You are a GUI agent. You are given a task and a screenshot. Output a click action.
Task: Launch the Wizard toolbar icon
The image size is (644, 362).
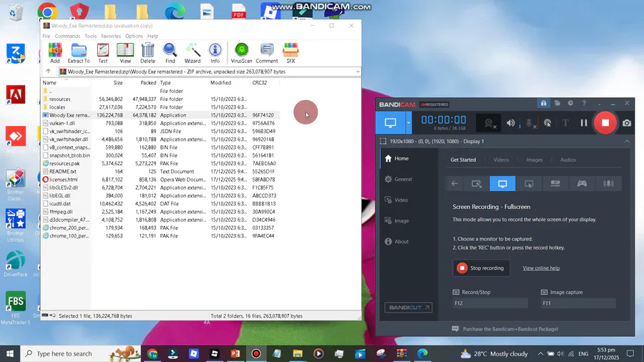click(192, 53)
